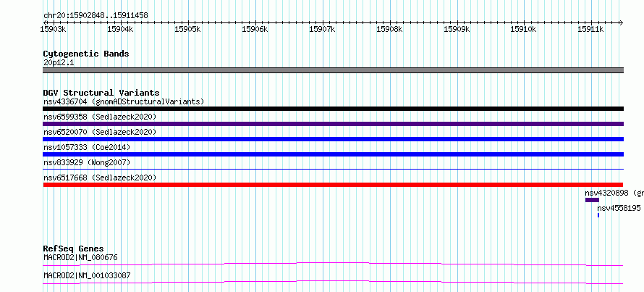Click the 15904k ruler label
Viewport: 644px width, 292px height.
click(120, 29)
